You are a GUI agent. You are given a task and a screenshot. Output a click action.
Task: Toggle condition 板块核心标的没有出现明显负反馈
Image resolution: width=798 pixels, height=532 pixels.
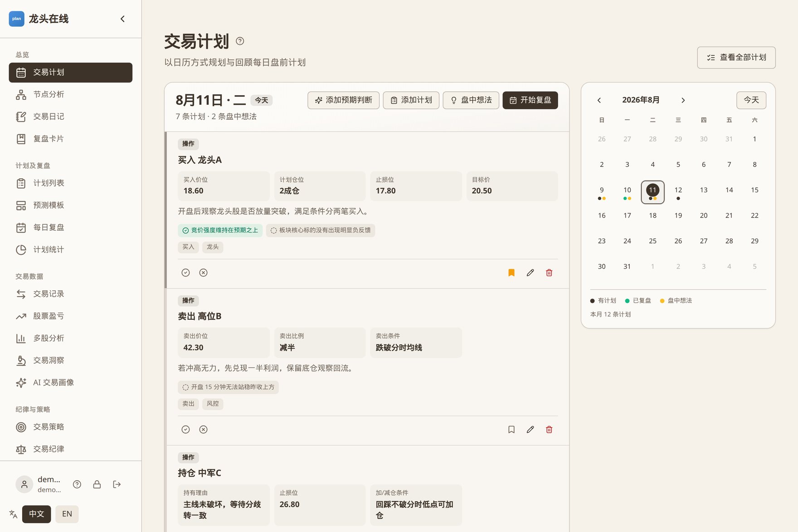tap(321, 230)
